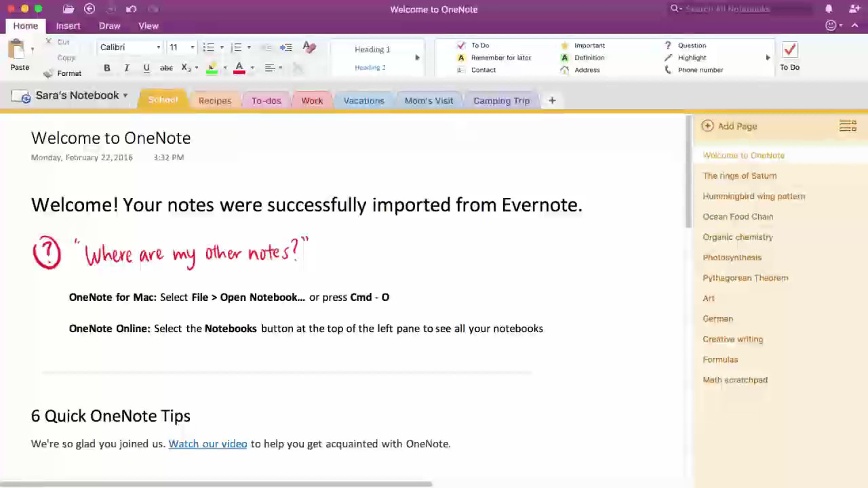Go back using the circled arrow icon
868x488 pixels.
[x=90, y=9]
